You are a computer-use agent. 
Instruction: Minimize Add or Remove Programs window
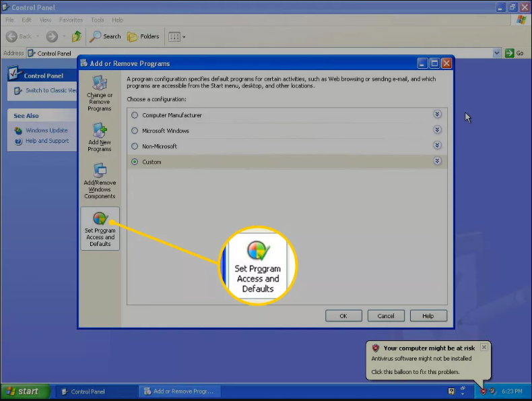422,63
